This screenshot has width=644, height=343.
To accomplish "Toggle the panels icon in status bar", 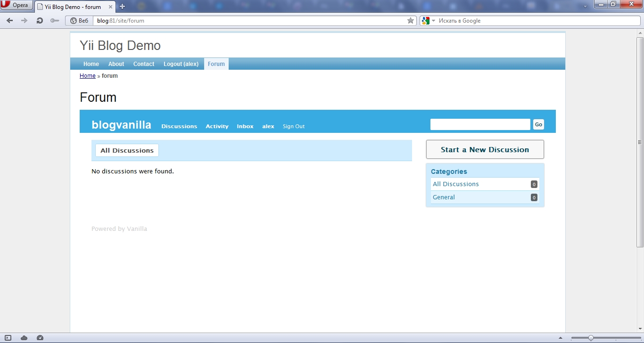I will click(x=8, y=338).
